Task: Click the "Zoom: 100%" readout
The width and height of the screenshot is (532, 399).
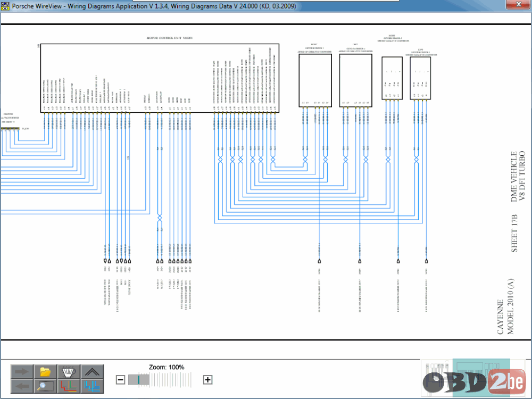Action: [167, 367]
